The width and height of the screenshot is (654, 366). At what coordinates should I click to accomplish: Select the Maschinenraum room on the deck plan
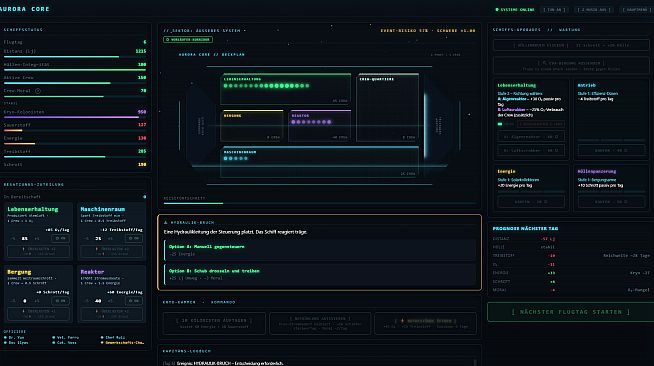(319, 162)
